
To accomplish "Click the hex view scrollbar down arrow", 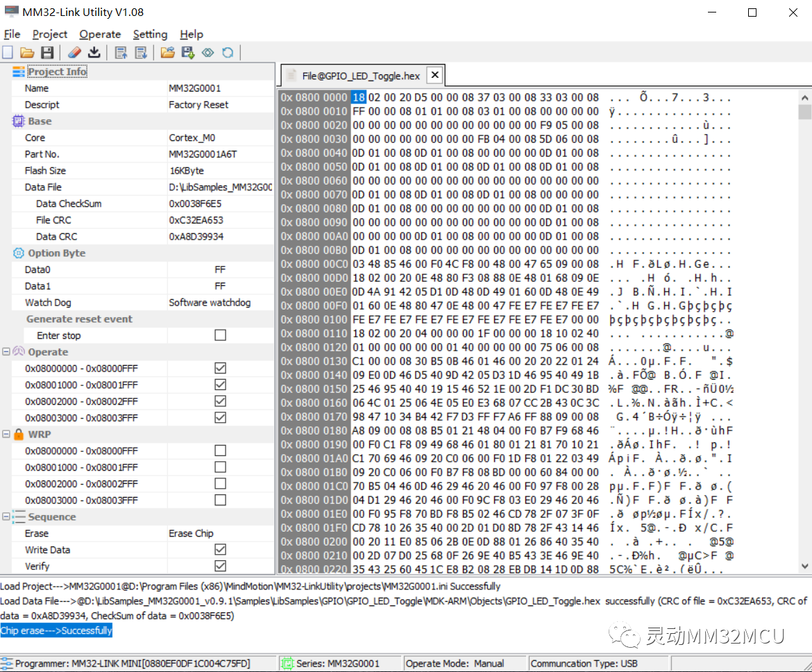I will [x=804, y=566].
